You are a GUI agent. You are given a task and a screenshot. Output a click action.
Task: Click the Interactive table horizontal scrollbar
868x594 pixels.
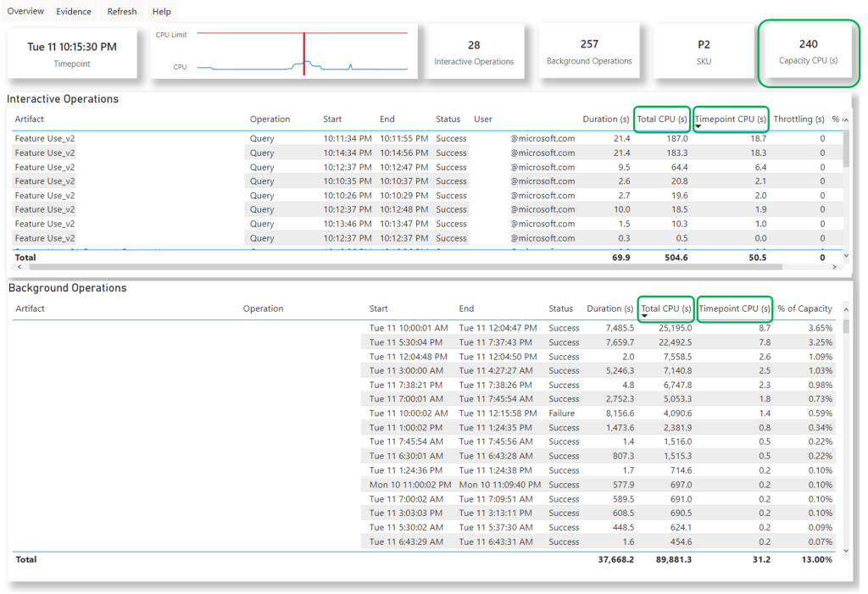(x=405, y=267)
